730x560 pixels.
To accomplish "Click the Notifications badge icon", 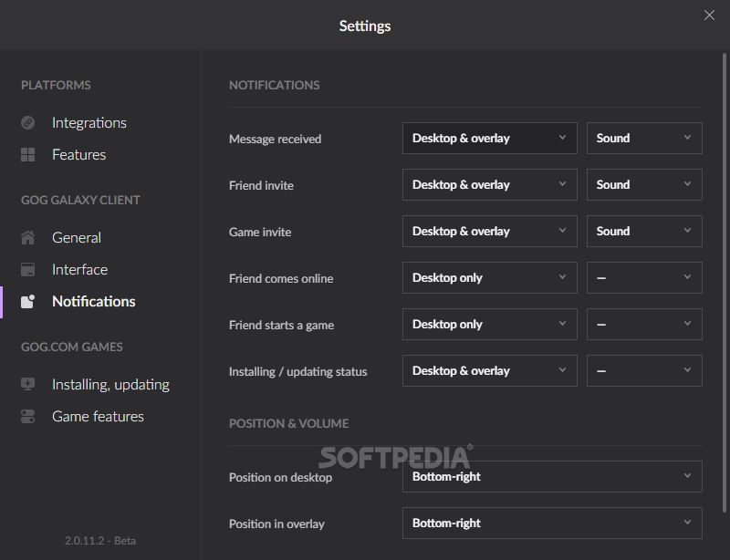I will 28,301.
